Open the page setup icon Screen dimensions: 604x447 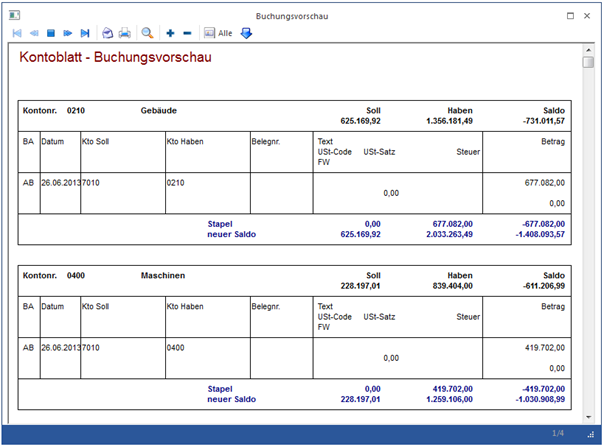pyautogui.click(x=108, y=33)
